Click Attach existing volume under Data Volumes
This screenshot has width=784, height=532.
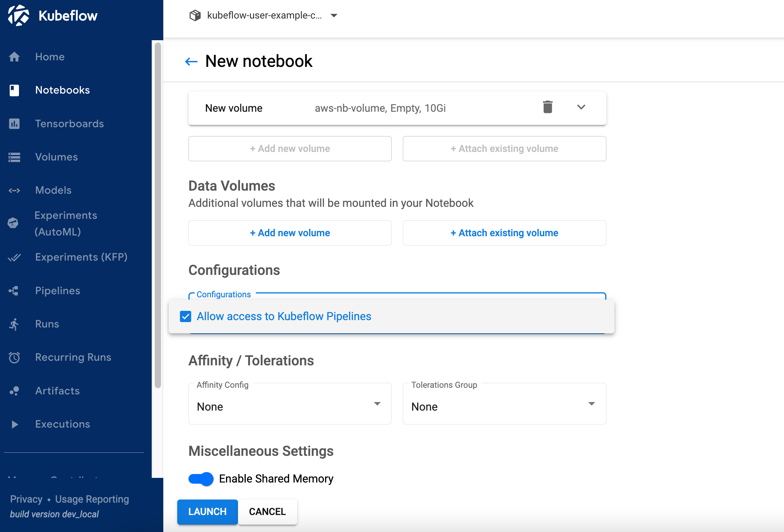pyautogui.click(x=504, y=233)
